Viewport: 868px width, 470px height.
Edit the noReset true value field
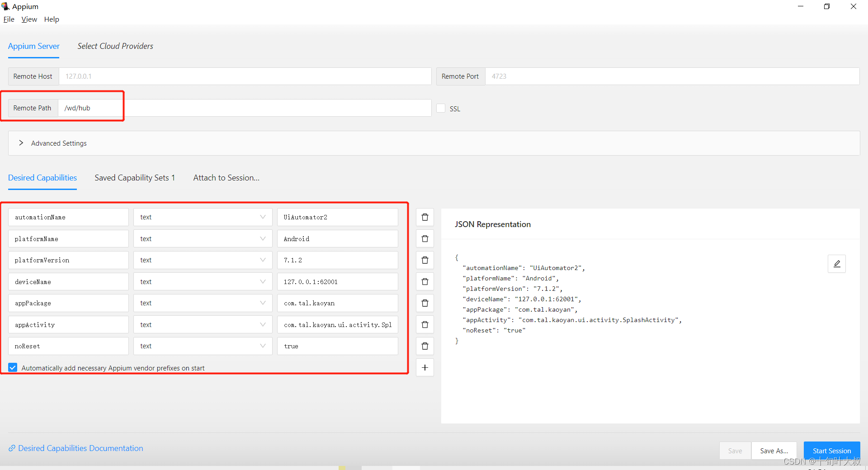(337, 346)
